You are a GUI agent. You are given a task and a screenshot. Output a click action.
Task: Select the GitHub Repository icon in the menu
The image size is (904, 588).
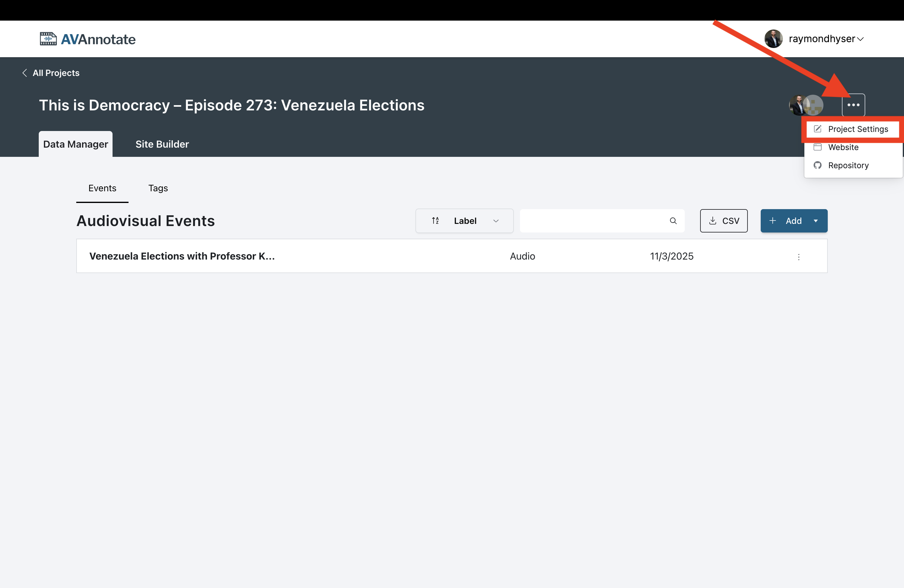click(x=817, y=165)
